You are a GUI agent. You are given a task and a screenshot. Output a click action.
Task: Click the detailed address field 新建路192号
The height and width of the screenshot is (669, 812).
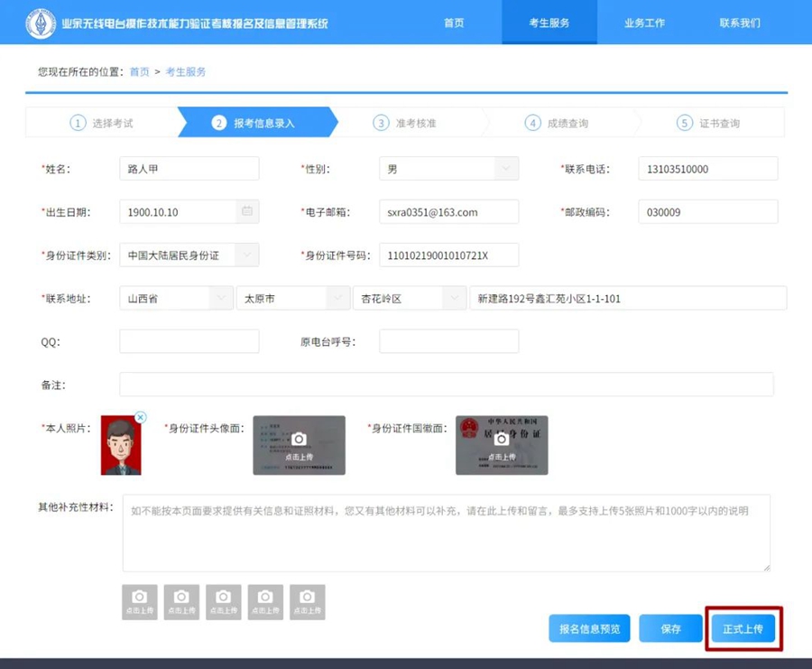[x=628, y=299]
